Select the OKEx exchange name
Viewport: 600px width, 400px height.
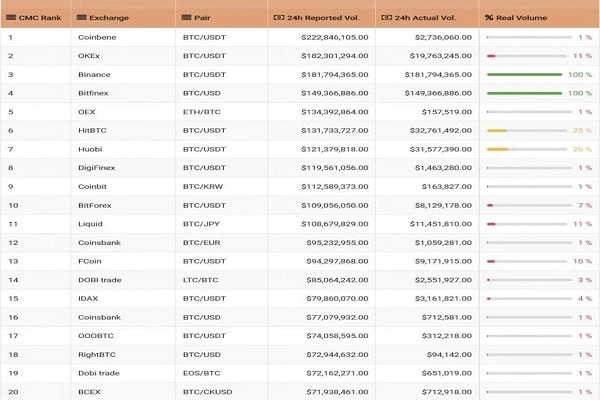[x=89, y=56]
